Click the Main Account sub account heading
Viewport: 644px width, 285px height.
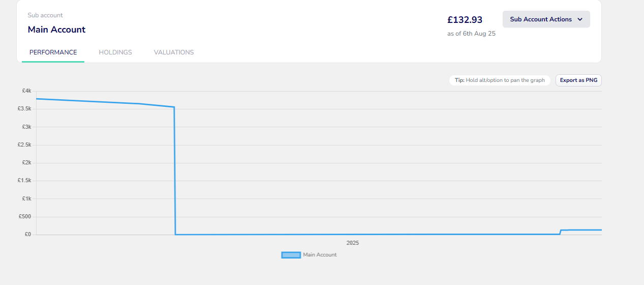coord(56,30)
